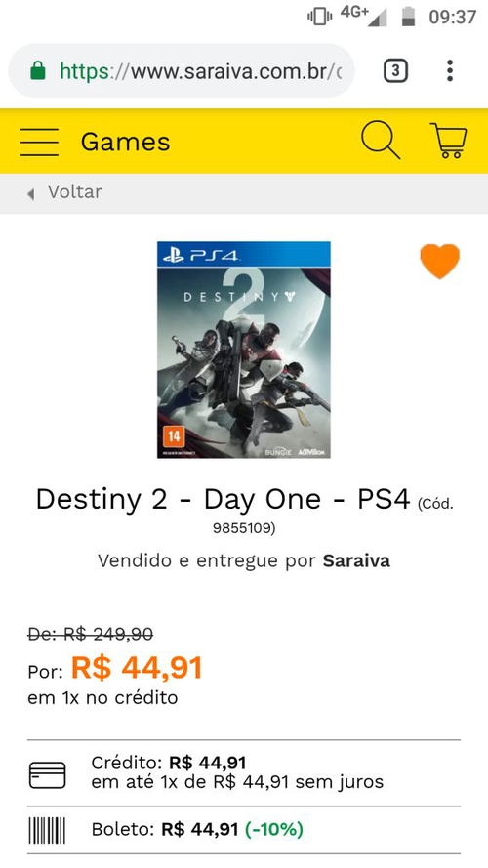Tap the Destiny 2 - Day One title
The height and width of the screenshot is (868, 488).
coord(223,499)
